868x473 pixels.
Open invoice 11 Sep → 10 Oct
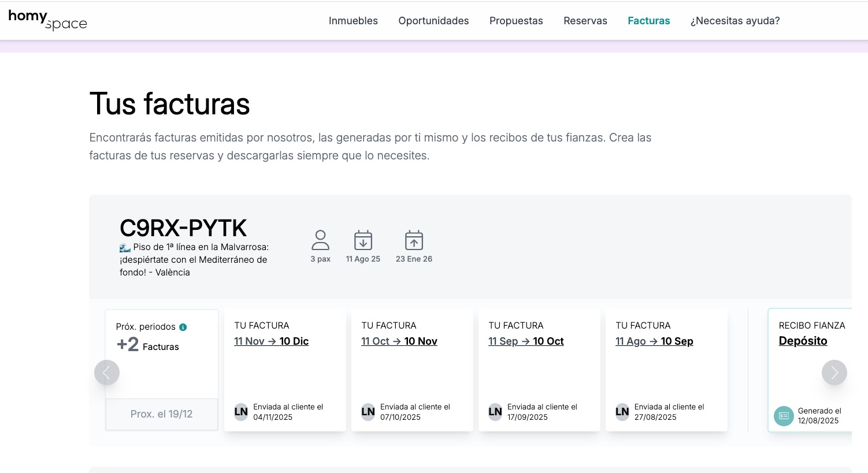pos(526,341)
